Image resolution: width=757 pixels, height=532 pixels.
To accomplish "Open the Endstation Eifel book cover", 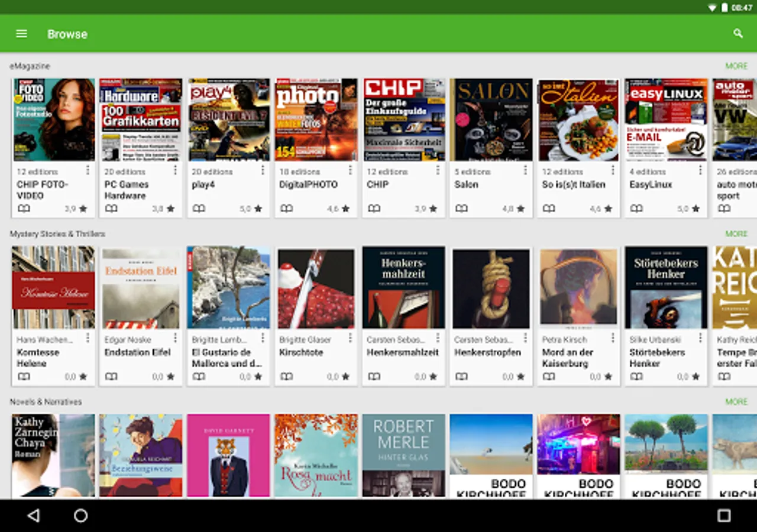I will click(x=141, y=287).
